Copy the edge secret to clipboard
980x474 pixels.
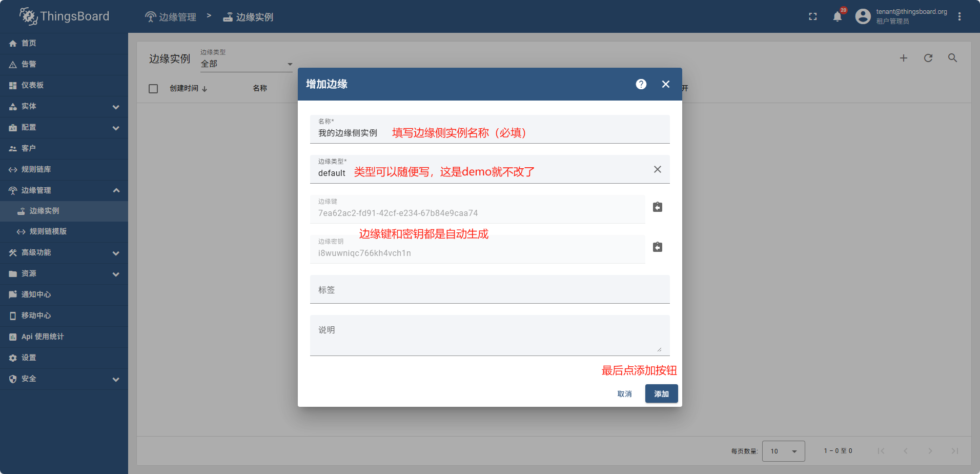pos(657,247)
